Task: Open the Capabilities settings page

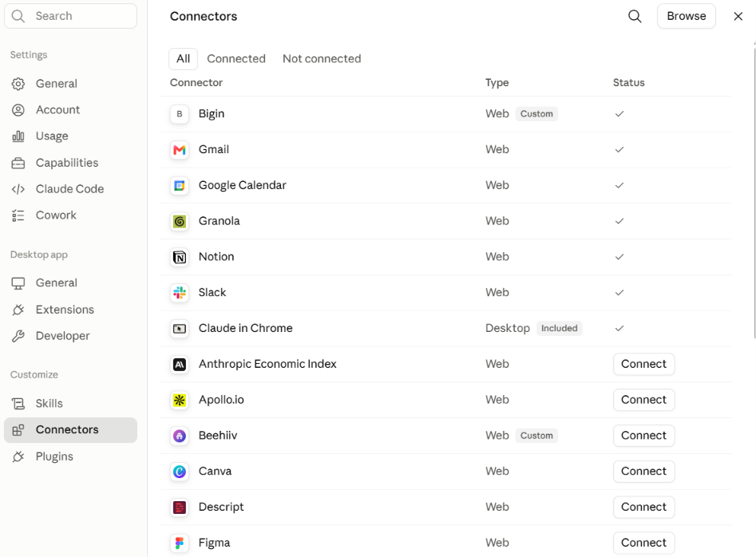Action: [70, 163]
